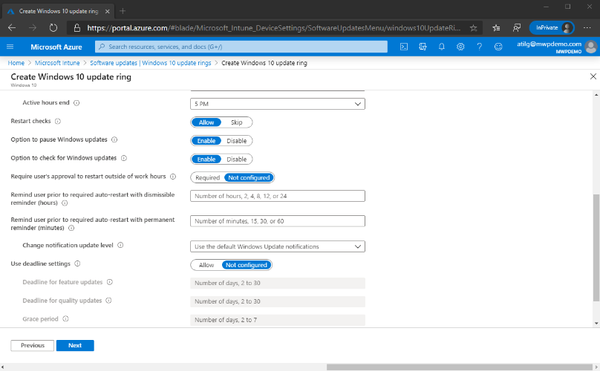Set Use deadline settings to Not configured
600x371 pixels.
[x=246, y=265]
